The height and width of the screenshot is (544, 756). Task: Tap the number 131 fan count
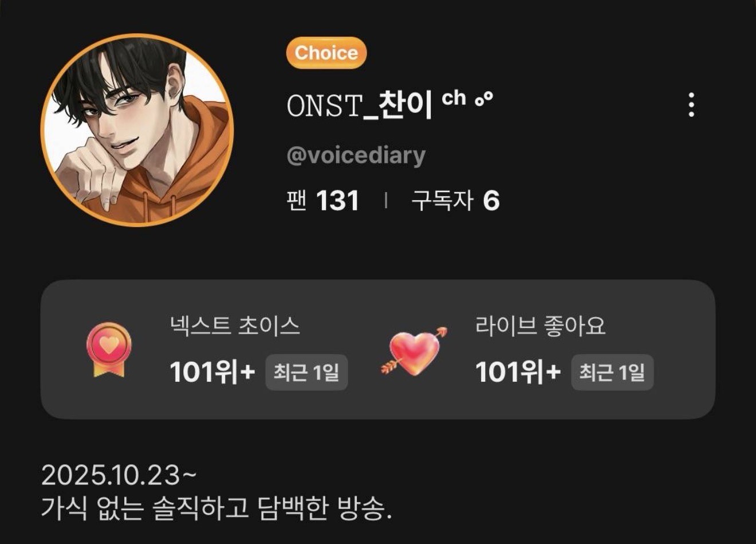[338, 201]
